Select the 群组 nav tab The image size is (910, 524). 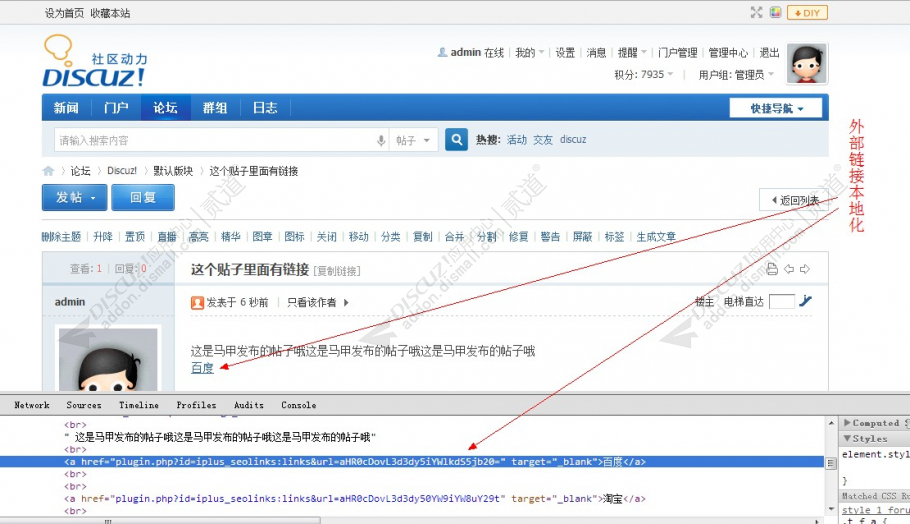tap(215, 107)
